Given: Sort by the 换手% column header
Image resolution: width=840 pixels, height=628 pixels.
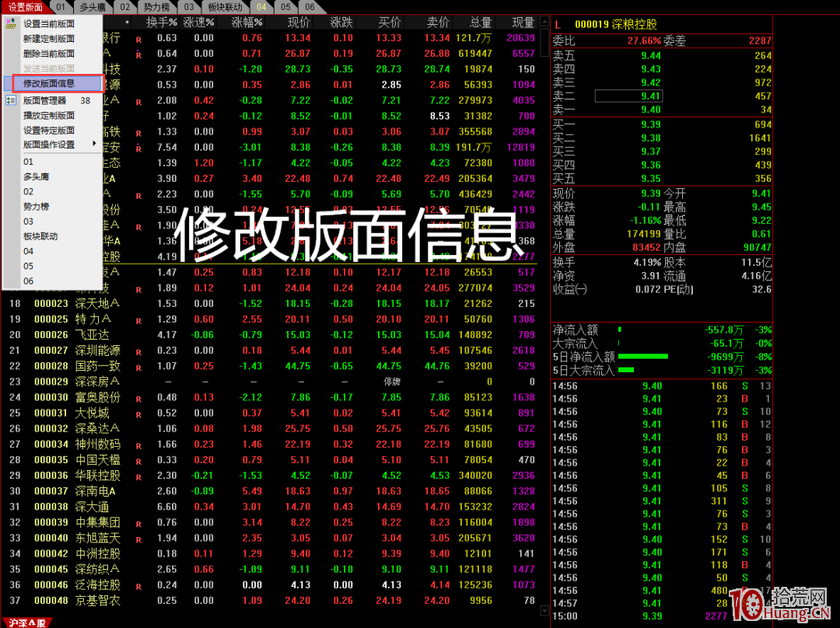Looking at the screenshot, I should [x=162, y=23].
